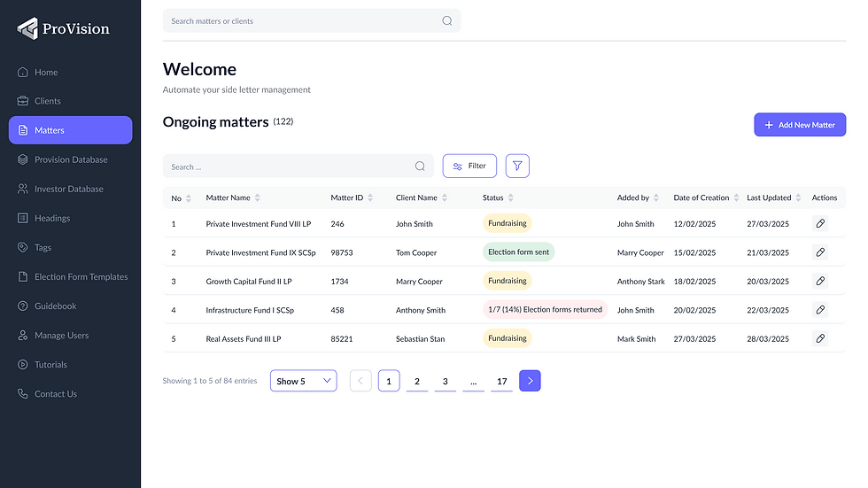The width and height of the screenshot is (868, 488).
Task: Click the Guidebook question-mark icon
Action: point(23,306)
